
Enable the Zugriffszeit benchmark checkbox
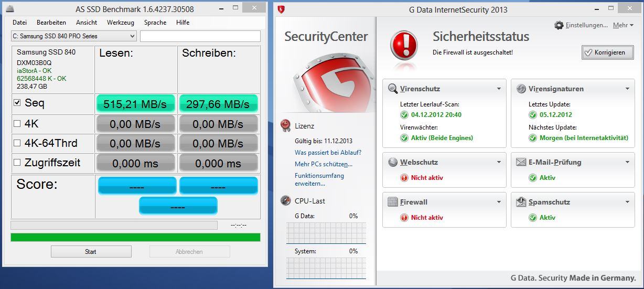(17, 163)
